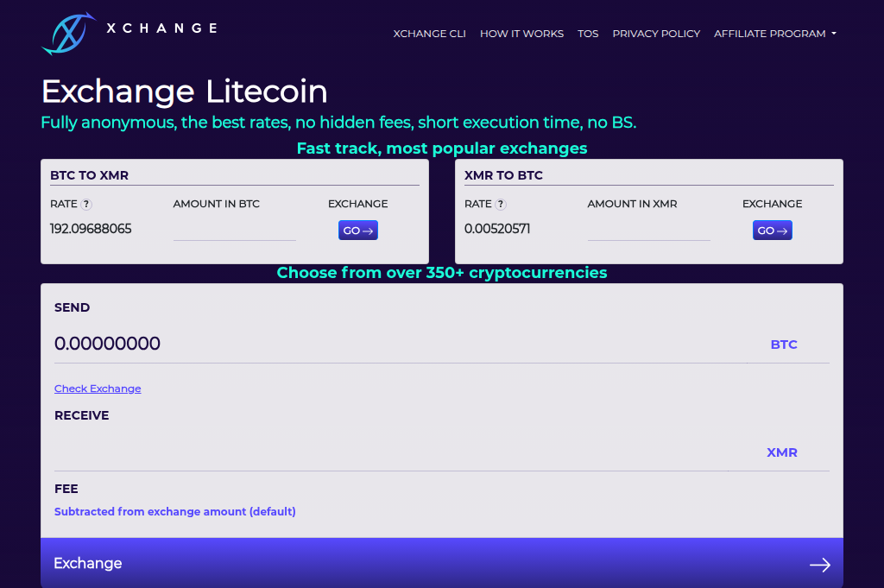Click the arrow inside the BTC TO XMR GO button
884x588 pixels.
coord(367,230)
